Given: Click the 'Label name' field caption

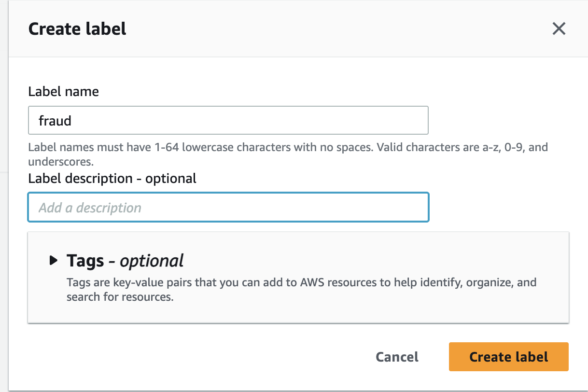Looking at the screenshot, I should pyautogui.click(x=63, y=92).
